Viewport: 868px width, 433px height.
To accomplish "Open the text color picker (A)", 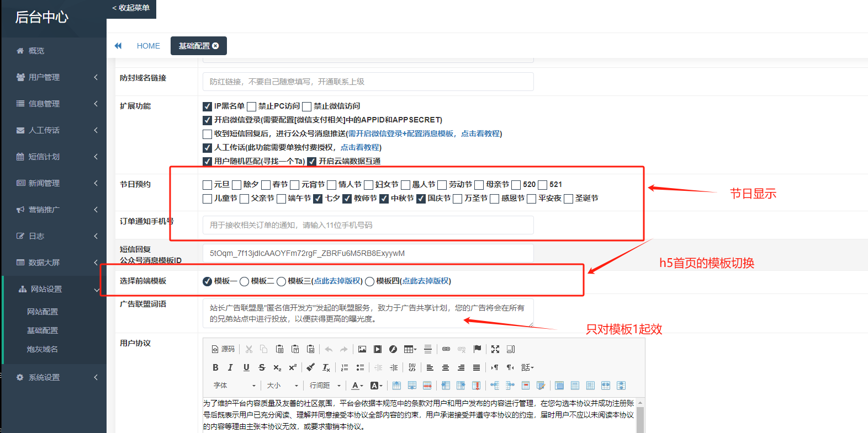I will [x=357, y=386].
